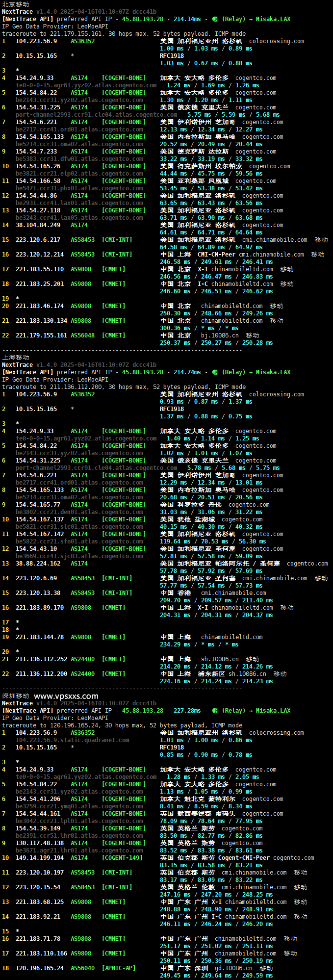Click the CMI-CM-Peer label

(x=216, y=255)
